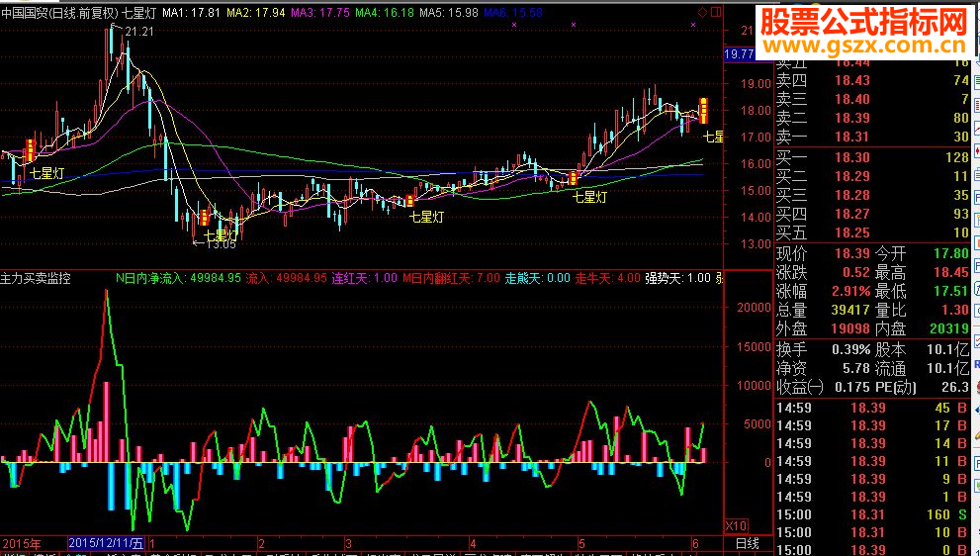Jump to month 2 marker on time axis
980x556 pixels.
click(261, 543)
